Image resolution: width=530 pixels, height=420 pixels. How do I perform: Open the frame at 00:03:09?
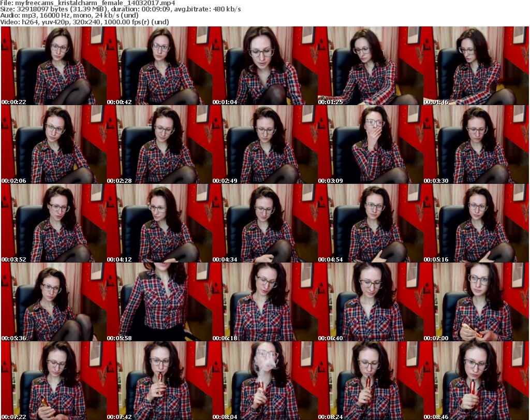tap(371, 144)
